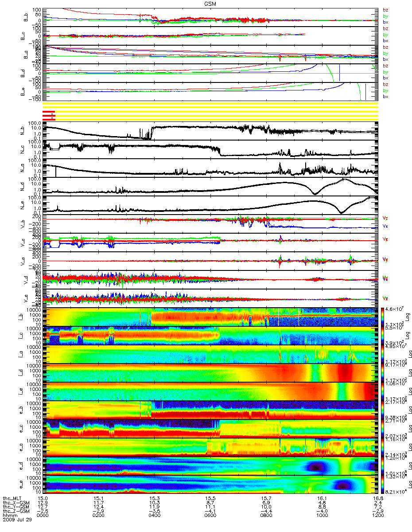Select the 0400 time tick label

click(154, 516)
